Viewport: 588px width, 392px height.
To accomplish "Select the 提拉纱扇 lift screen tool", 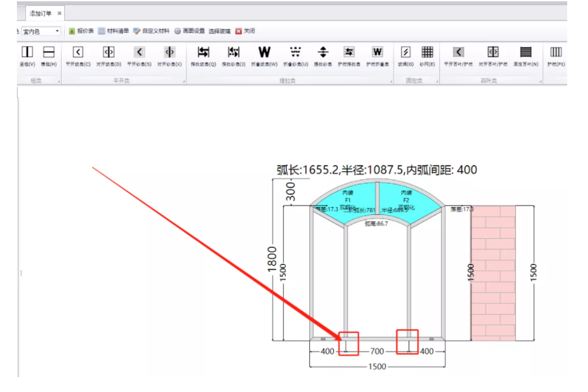I will [x=323, y=55].
